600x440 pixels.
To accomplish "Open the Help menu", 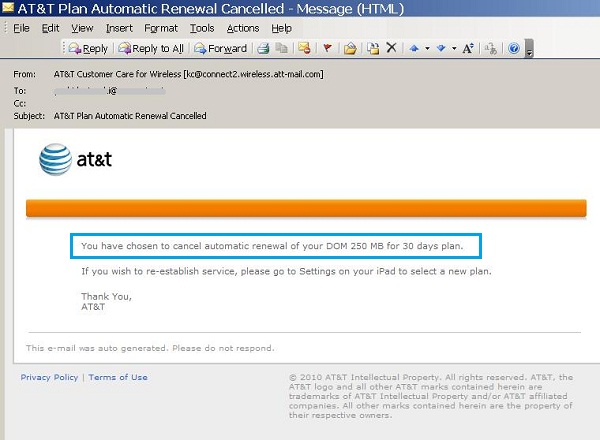I will (282, 28).
